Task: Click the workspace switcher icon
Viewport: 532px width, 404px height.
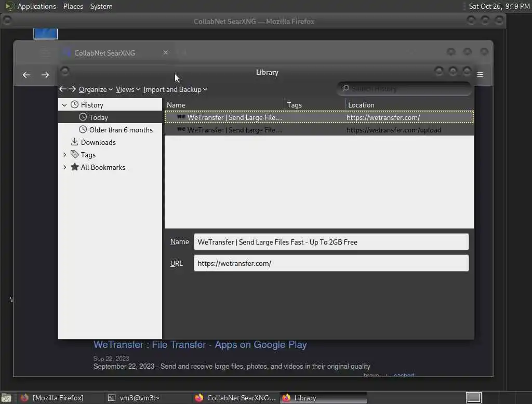Action: tap(474, 398)
